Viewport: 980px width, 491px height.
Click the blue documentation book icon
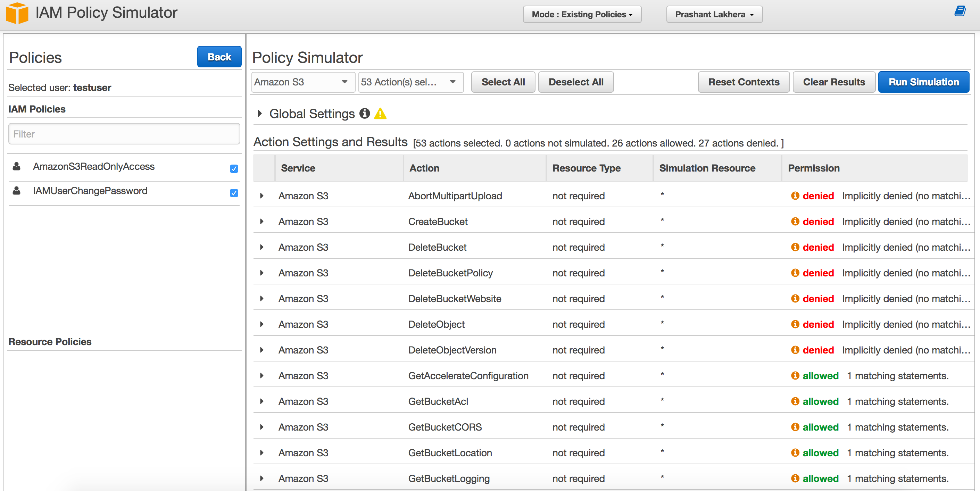click(x=960, y=11)
